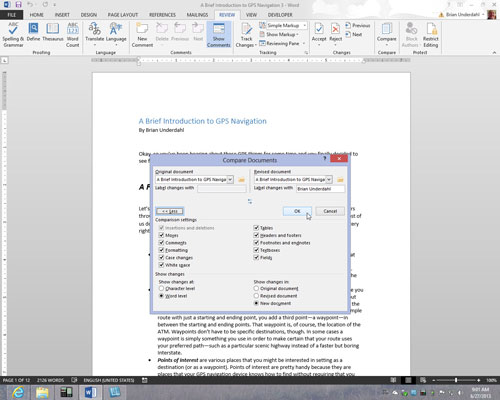
Task: Expand the Original document dropdown
Action: point(230,179)
